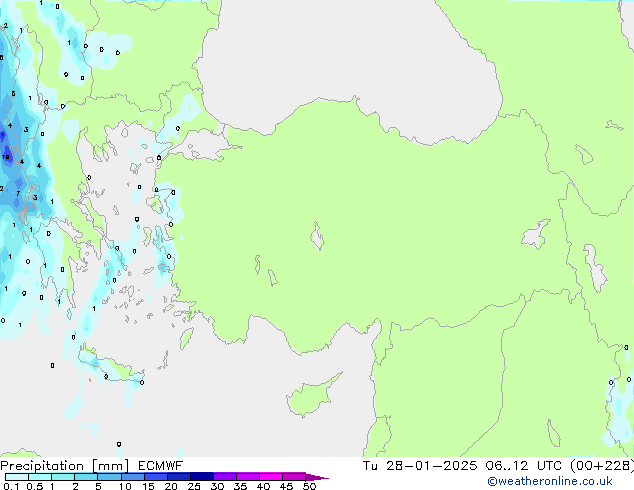Click the island of Cyprus on the map

click(312, 395)
